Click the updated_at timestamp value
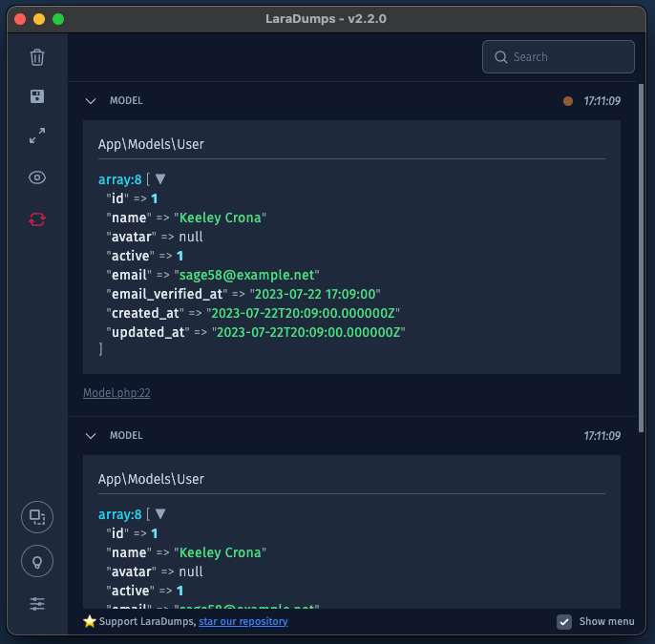 coord(308,333)
